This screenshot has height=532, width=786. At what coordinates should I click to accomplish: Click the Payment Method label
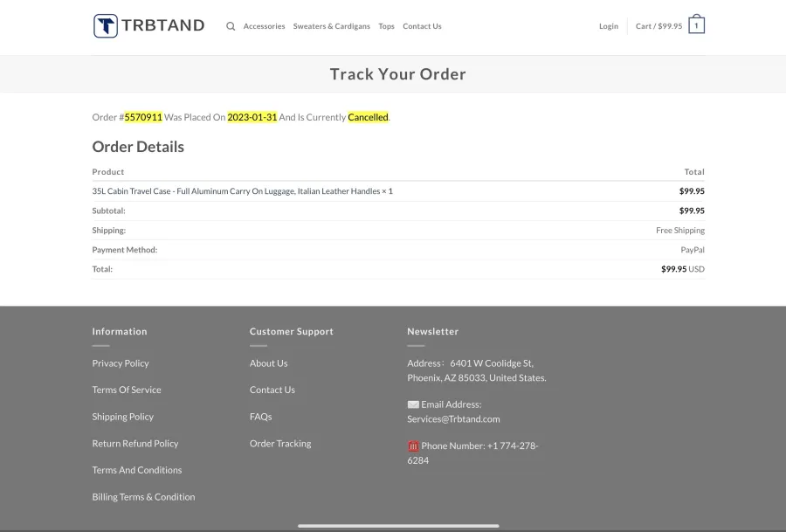(x=125, y=250)
